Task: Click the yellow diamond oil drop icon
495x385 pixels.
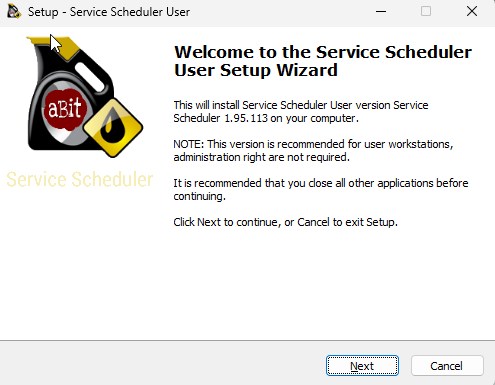Action: click(x=113, y=128)
